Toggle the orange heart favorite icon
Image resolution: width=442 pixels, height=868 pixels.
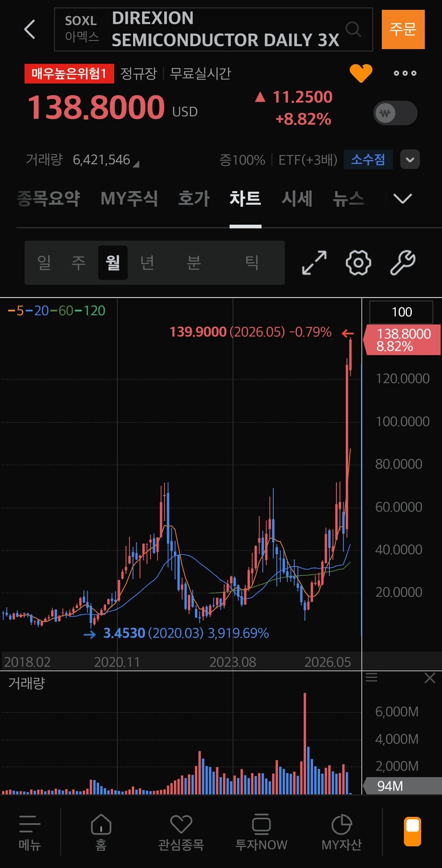361,73
